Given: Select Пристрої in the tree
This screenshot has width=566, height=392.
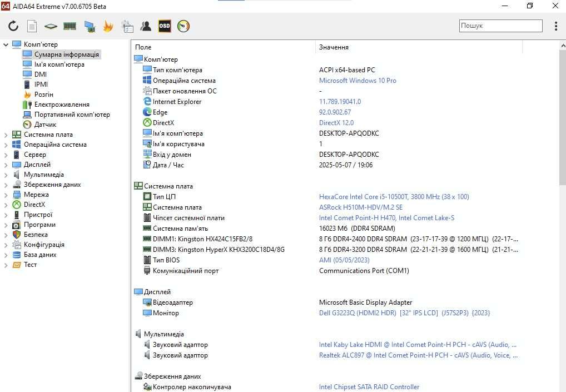Looking at the screenshot, I should (x=38, y=215).
